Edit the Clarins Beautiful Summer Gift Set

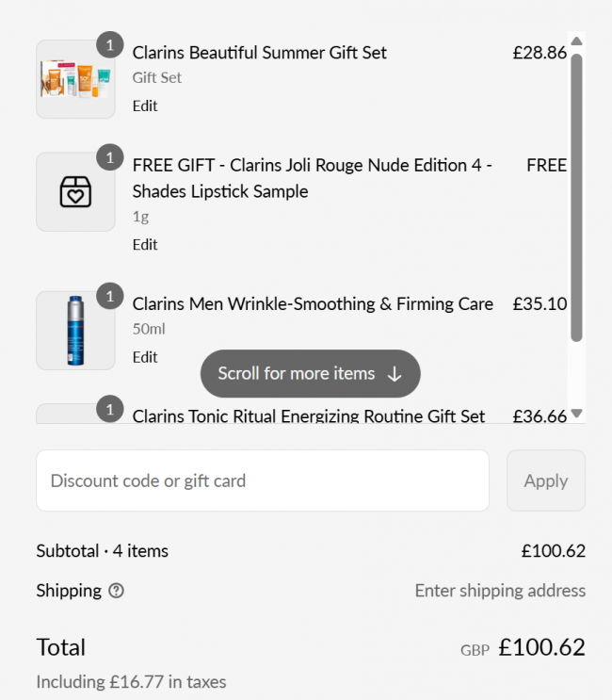[145, 106]
